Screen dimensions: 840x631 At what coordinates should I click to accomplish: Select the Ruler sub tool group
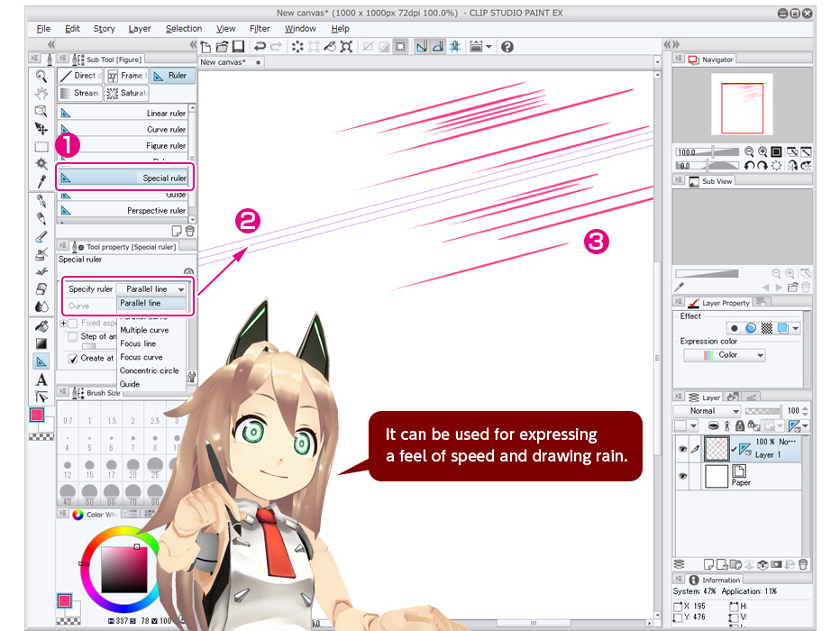pos(170,76)
